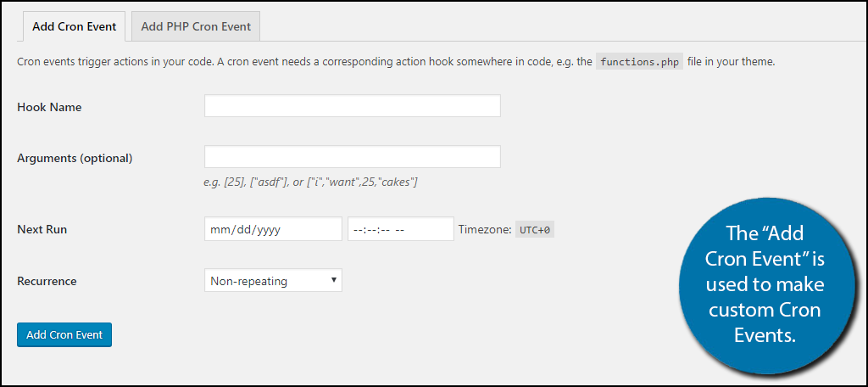The width and height of the screenshot is (868, 387).
Task: Select the minutes segment of the time field
Action: point(371,229)
